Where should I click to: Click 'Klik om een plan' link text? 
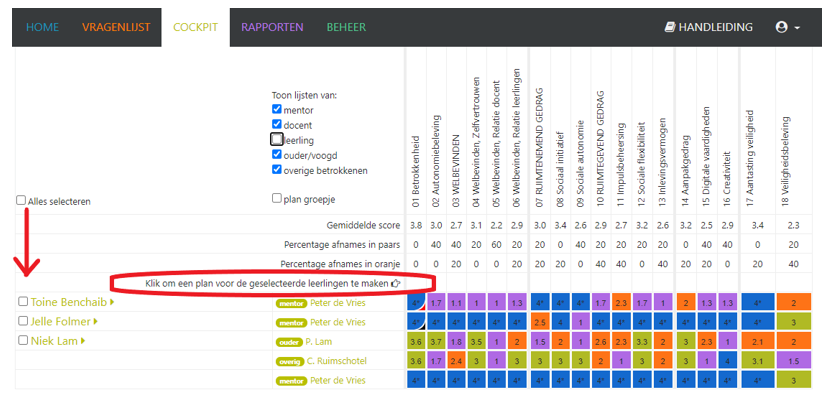(x=267, y=283)
